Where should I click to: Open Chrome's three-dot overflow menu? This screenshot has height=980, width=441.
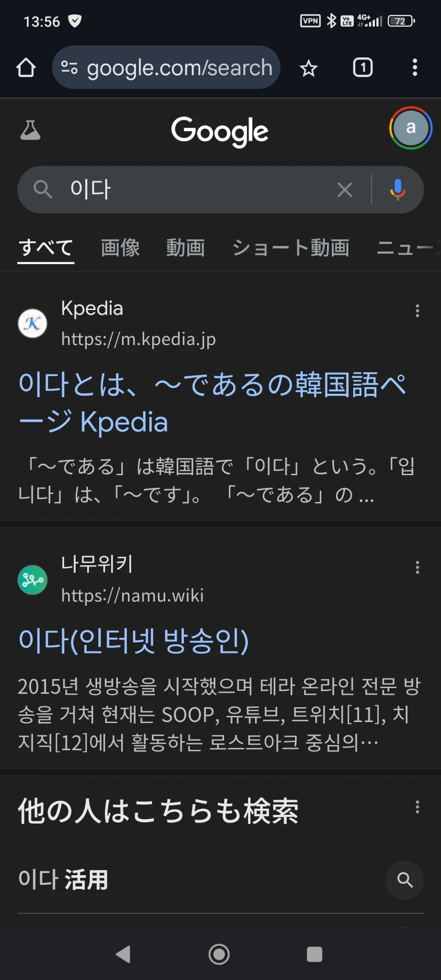pos(415,67)
